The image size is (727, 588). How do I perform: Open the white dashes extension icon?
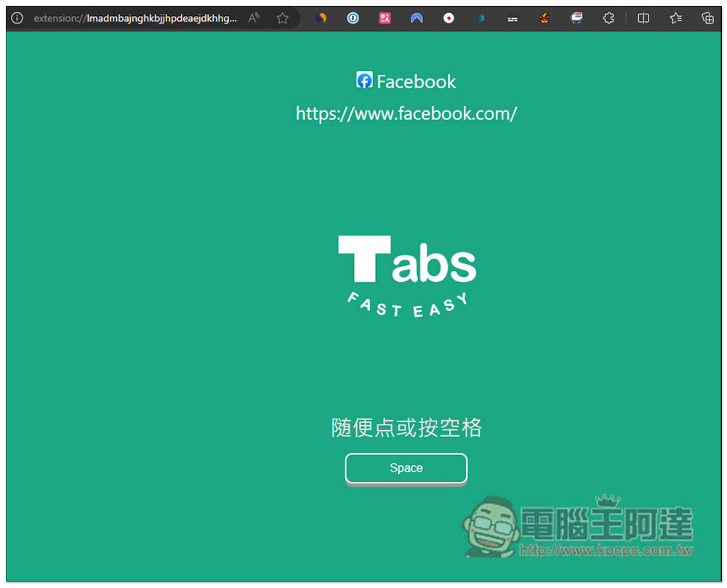click(x=513, y=19)
